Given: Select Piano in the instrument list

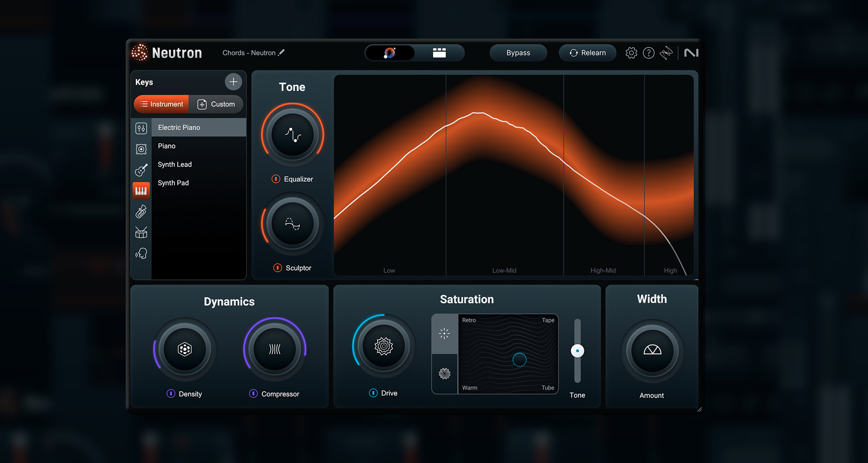Looking at the screenshot, I should click(199, 146).
